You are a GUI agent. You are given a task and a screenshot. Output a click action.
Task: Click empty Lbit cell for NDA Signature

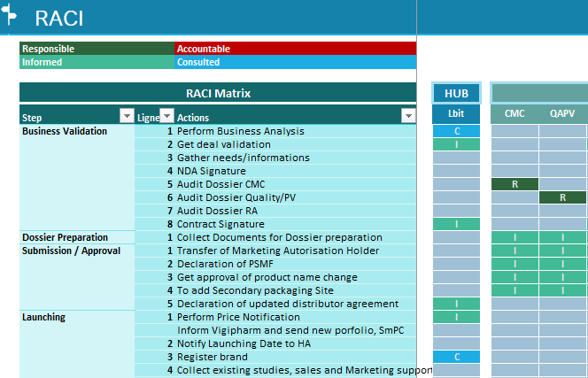[x=456, y=171]
